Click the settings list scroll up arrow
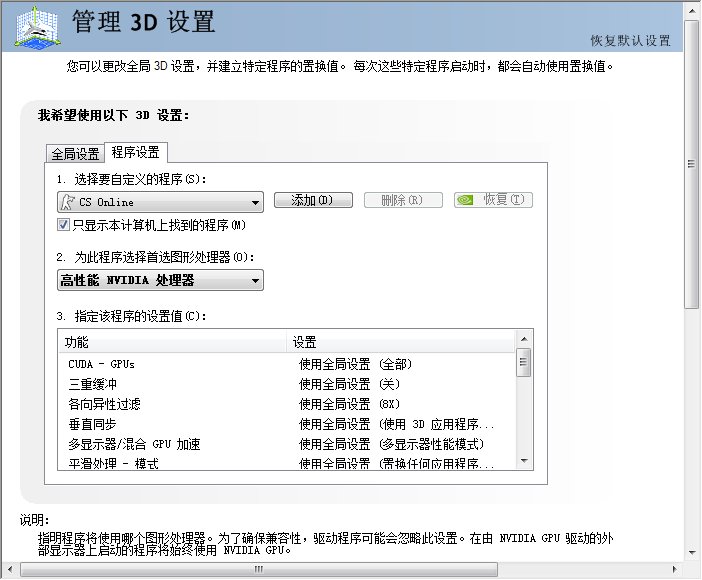Image resolution: width=702 pixels, height=580 pixels. (x=524, y=339)
